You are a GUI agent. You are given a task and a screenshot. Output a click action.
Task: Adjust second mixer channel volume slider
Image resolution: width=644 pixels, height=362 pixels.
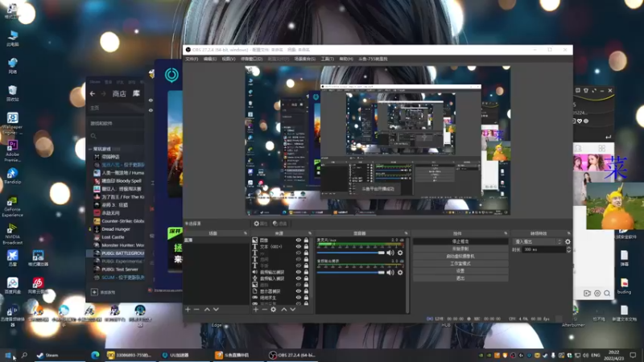[351, 273]
